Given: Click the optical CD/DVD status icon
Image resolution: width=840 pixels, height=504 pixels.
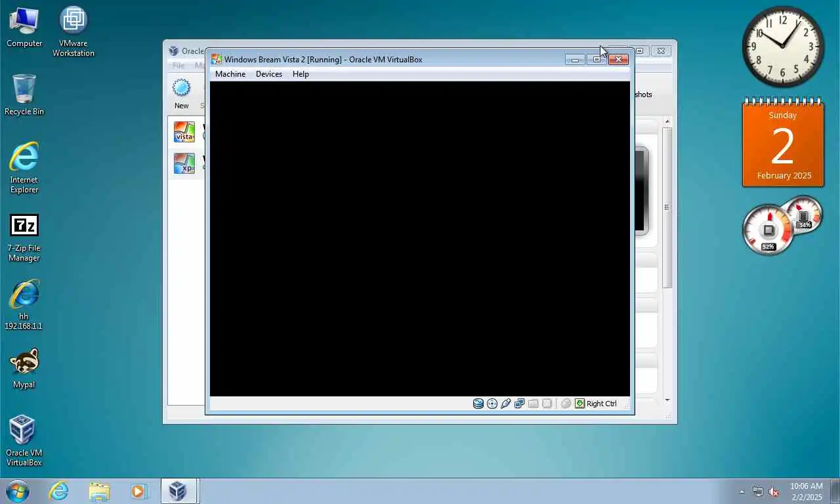Looking at the screenshot, I should (x=492, y=404).
